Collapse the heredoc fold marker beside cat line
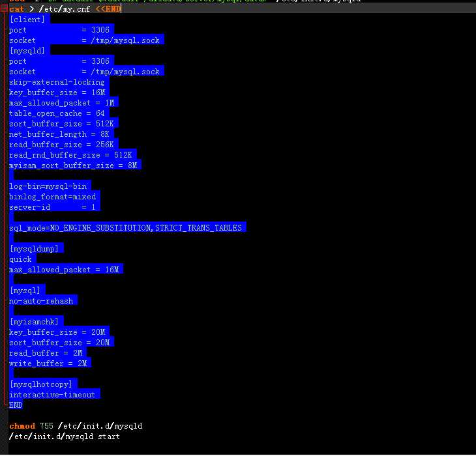Image resolution: width=476 pixels, height=456 pixels. 4,9
